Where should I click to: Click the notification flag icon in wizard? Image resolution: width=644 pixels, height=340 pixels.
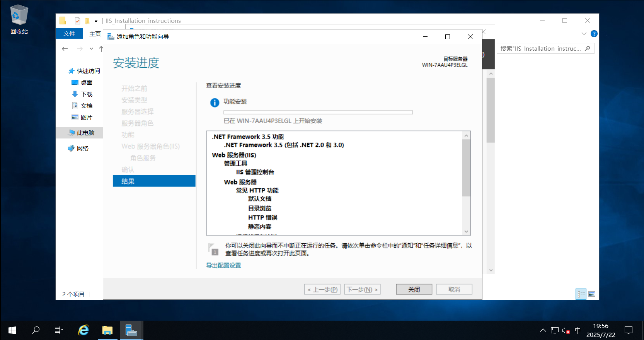213,249
